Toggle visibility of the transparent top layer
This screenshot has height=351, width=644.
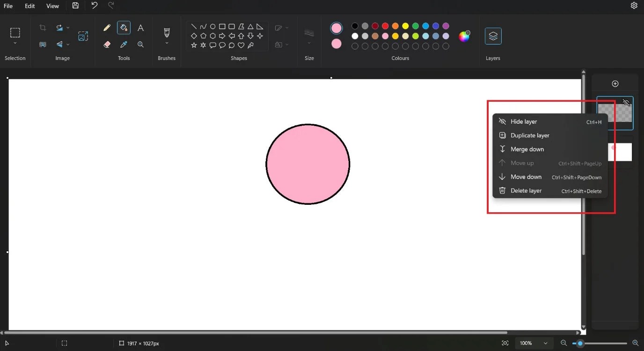(x=626, y=102)
